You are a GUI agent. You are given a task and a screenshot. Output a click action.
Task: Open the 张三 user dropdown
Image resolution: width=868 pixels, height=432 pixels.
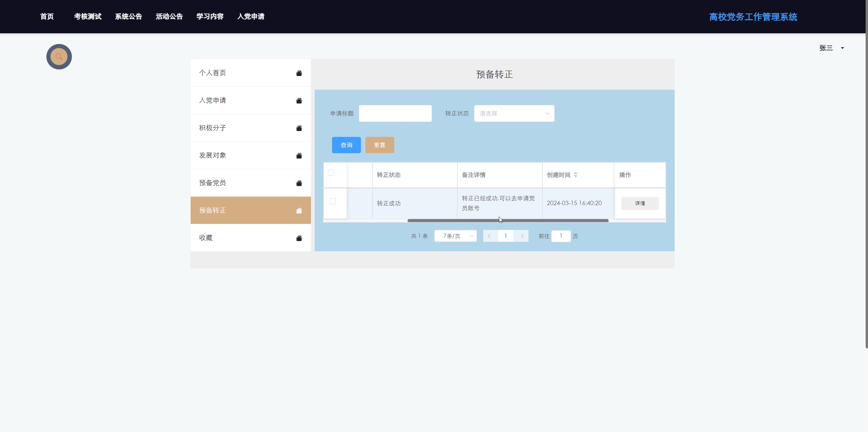(831, 48)
